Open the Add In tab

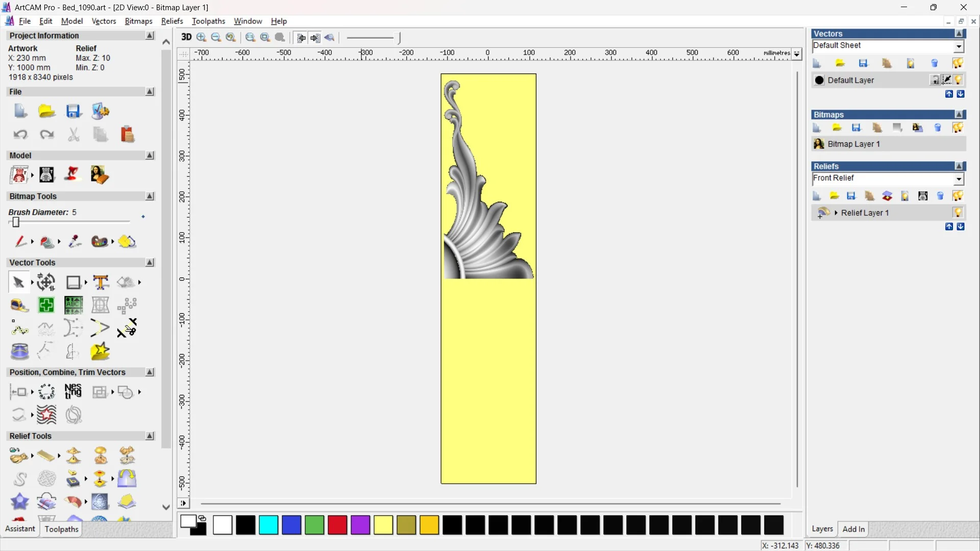tap(853, 529)
